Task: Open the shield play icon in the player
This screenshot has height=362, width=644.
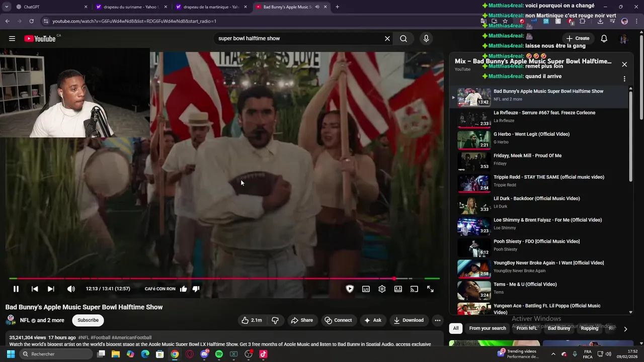Action: pyautogui.click(x=350, y=289)
